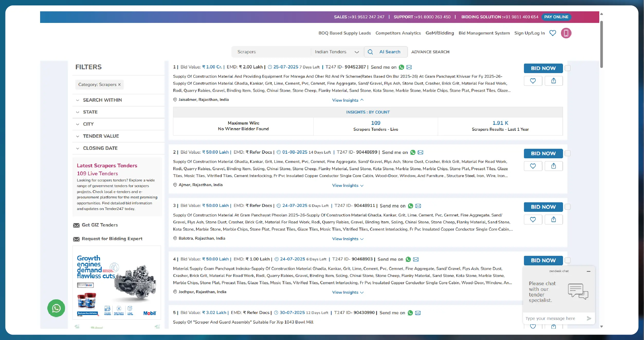The image size is (644, 340).
Task: Send the chat message via arrow icon
Action: 589,318
